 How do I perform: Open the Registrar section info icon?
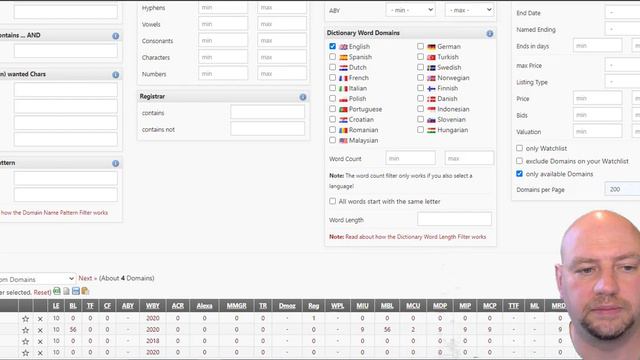pyautogui.click(x=302, y=97)
